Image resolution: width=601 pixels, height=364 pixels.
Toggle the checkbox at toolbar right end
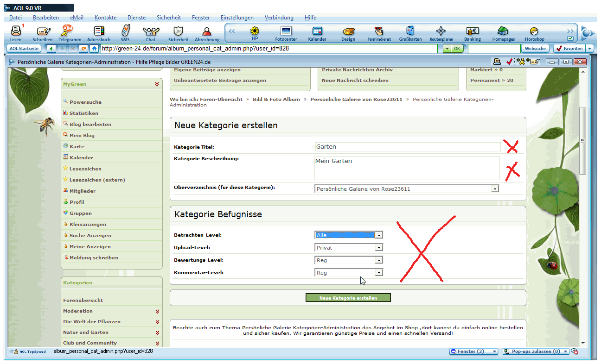point(570,39)
